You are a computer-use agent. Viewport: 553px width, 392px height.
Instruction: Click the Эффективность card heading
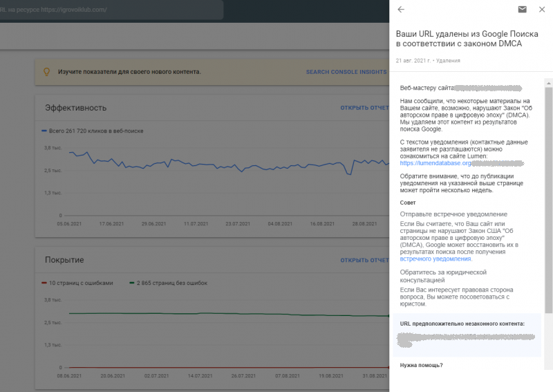point(75,108)
